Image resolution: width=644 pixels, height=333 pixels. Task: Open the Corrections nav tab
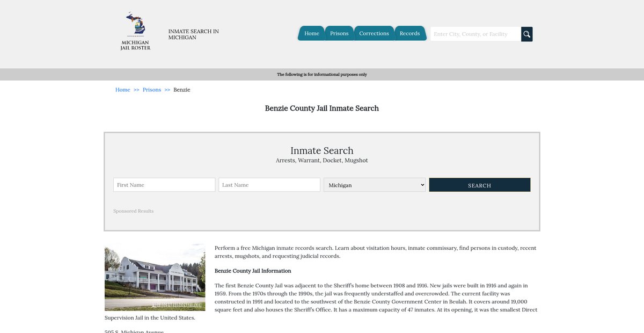(x=374, y=33)
